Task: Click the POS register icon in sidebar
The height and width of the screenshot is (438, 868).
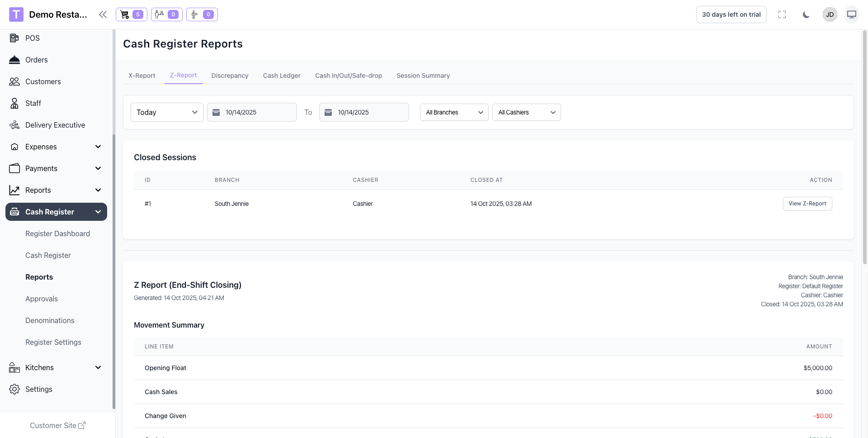Action: coord(14,38)
